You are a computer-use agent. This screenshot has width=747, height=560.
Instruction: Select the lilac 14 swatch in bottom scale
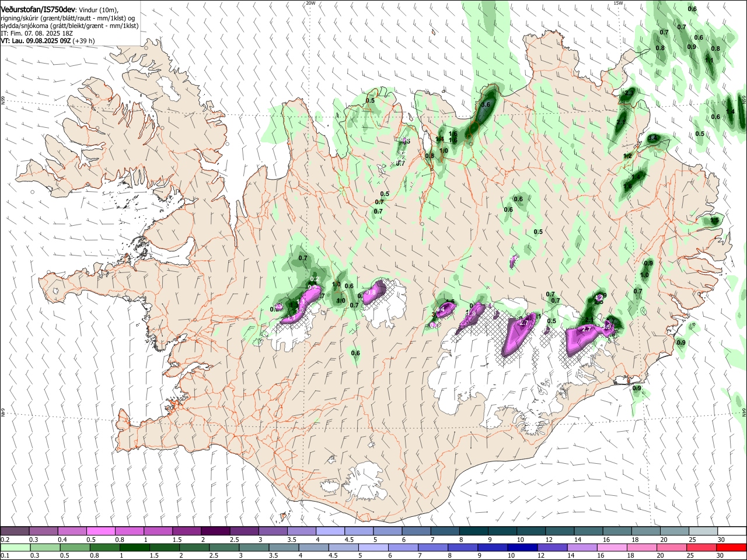[x=581, y=547]
